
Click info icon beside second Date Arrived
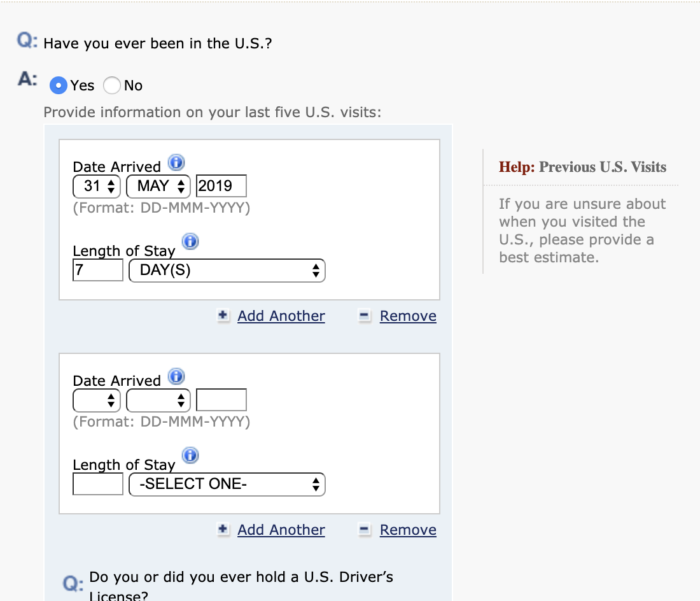click(176, 377)
